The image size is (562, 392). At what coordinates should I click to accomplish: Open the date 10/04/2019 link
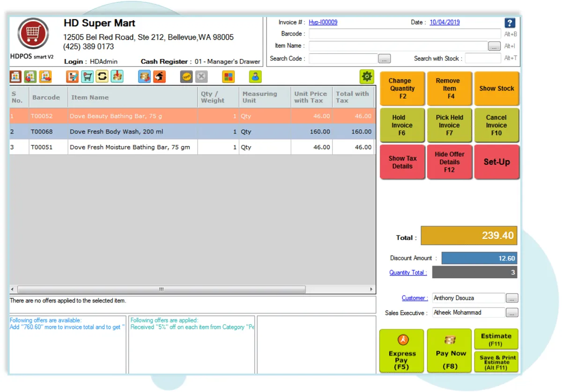(x=444, y=22)
